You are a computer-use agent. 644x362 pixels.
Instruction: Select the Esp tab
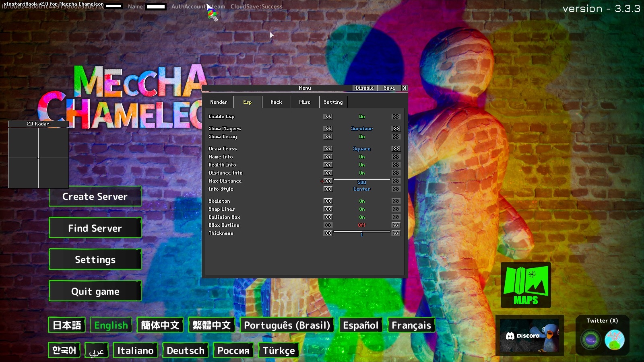248,102
